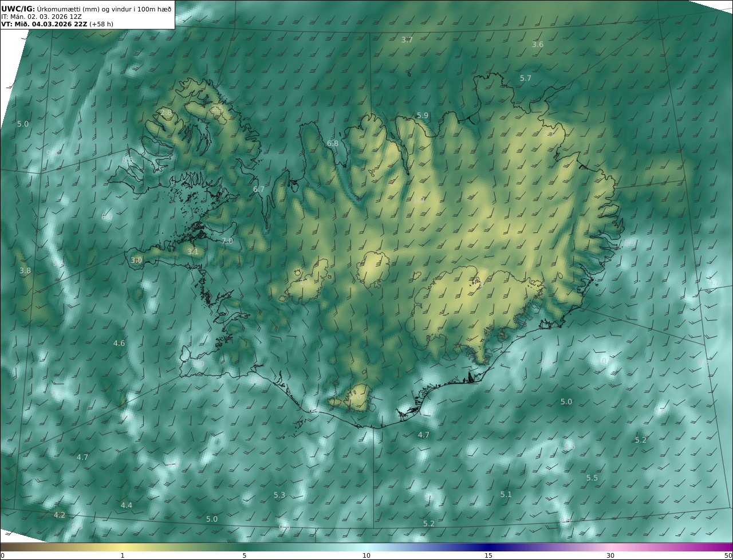Click the map value 3.8
Screen dimensions: 733x560
pyautogui.click(x=25, y=271)
